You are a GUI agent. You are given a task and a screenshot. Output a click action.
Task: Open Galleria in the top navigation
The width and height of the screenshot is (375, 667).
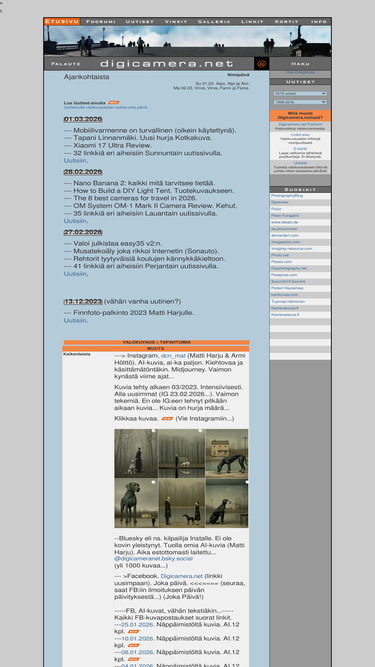tap(214, 21)
